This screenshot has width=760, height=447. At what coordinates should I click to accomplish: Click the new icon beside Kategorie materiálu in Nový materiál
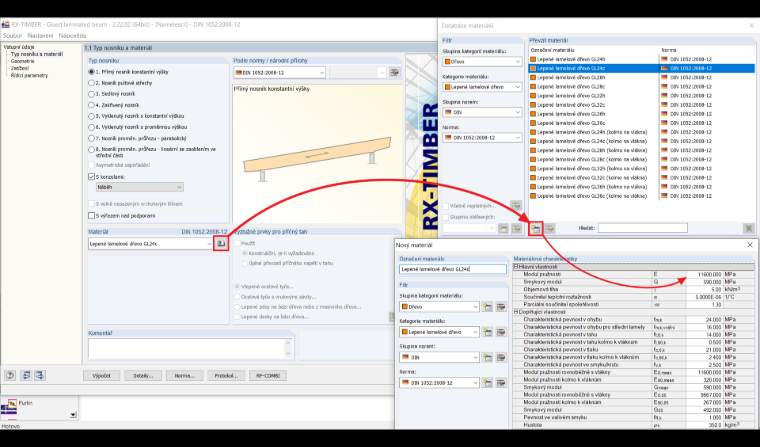point(487,332)
